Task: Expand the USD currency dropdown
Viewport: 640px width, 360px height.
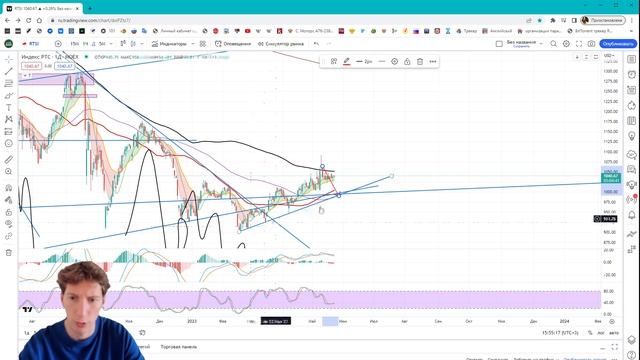Action: point(609,56)
